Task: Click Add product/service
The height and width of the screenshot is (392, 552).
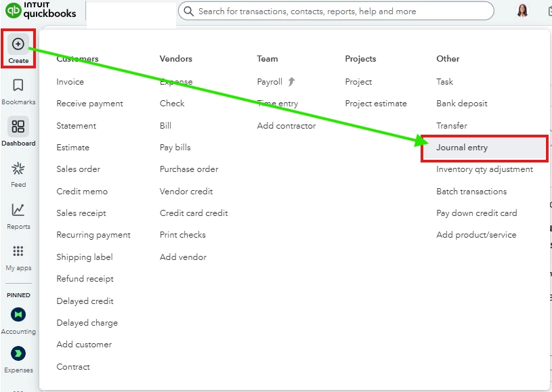Action: click(476, 235)
